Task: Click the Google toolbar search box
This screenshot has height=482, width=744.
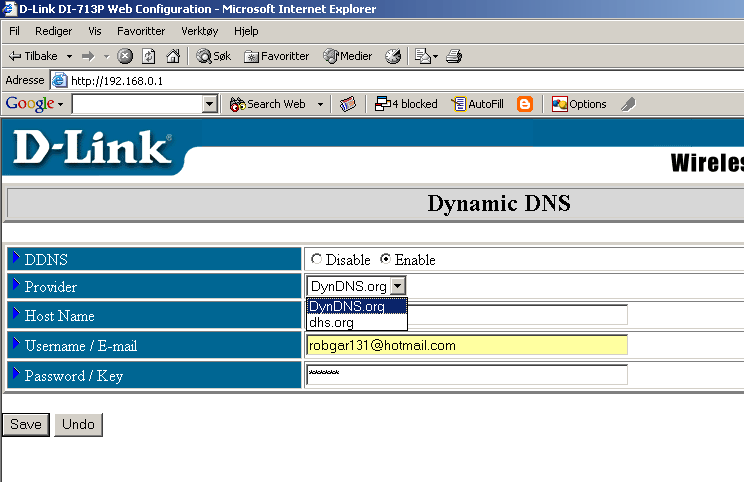Action: click(x=137, y=104)
